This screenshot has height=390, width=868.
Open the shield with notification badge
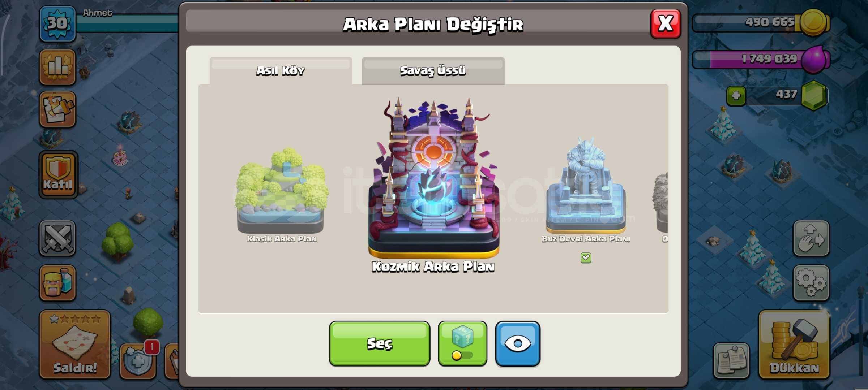[138, 360]
